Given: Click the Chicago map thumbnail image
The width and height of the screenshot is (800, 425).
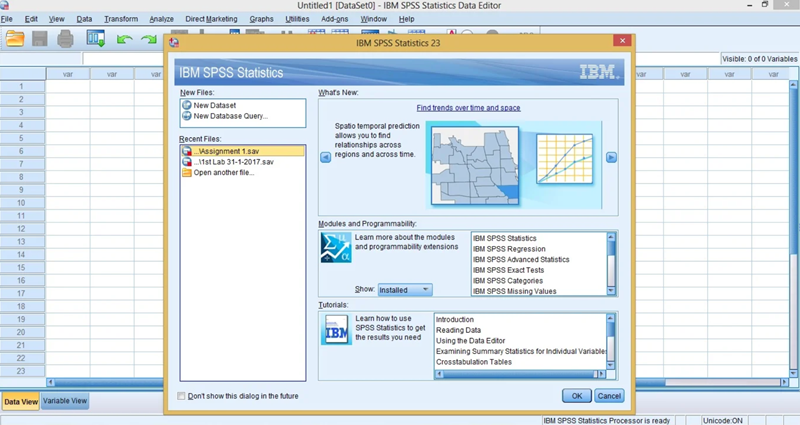Looking at the screenshot, I should [x=475, y=166].
